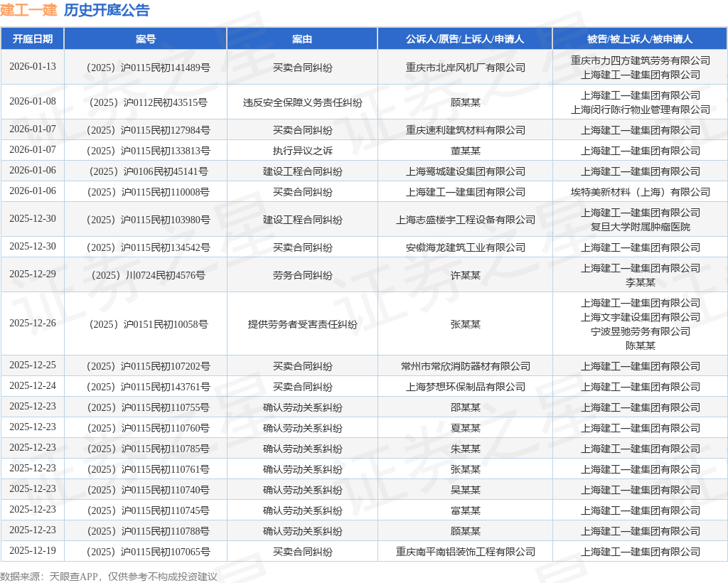Click plaintiff 富某某

coord(465,511)
